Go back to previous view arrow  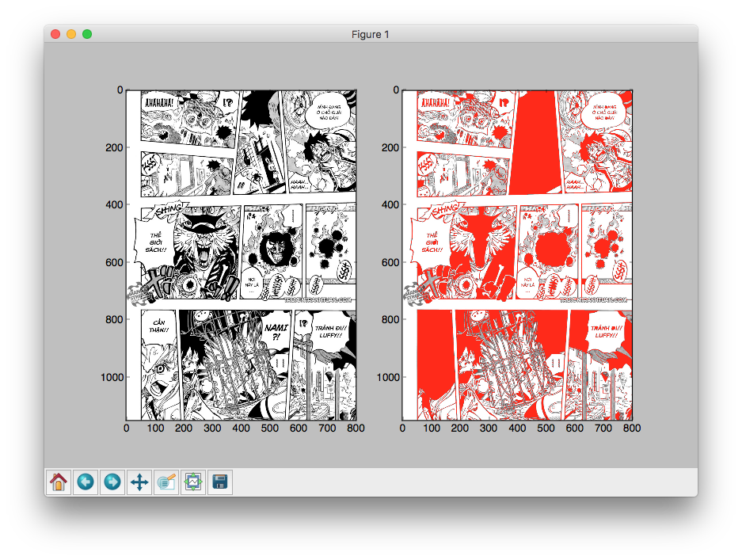pos(86,482)
